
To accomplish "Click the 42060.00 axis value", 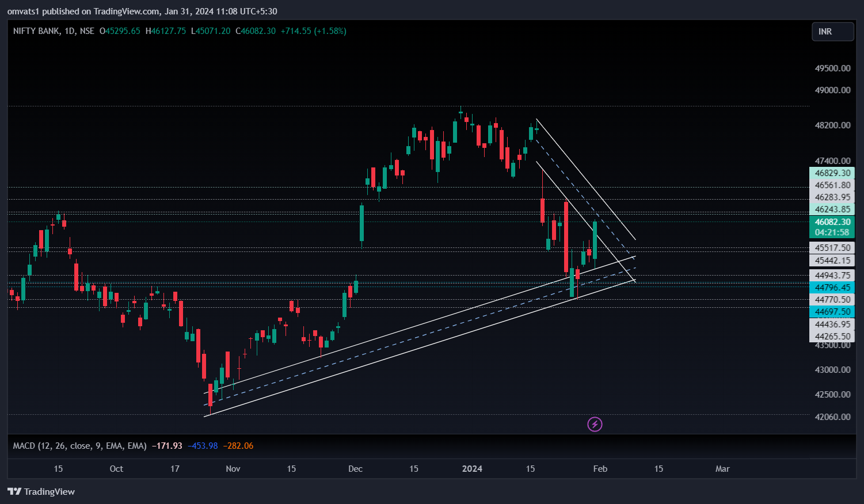I will [x=832, y=417].
